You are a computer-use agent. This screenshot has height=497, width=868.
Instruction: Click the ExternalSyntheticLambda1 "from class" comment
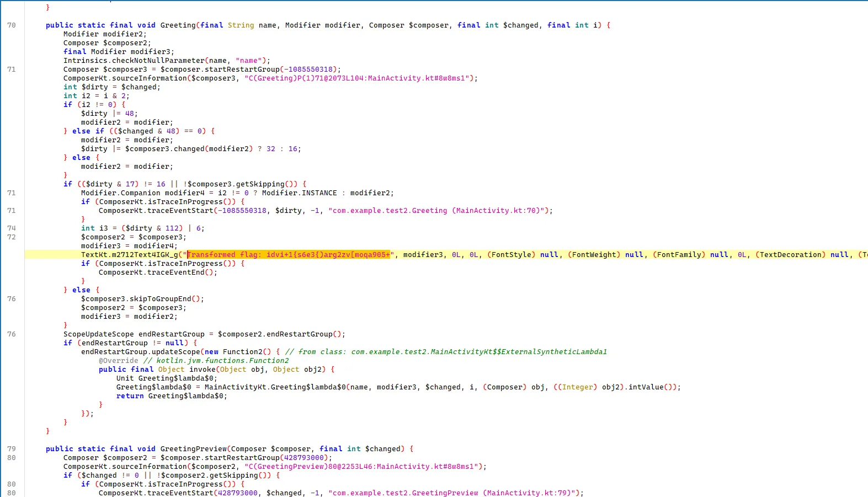[x=446, y=352]
